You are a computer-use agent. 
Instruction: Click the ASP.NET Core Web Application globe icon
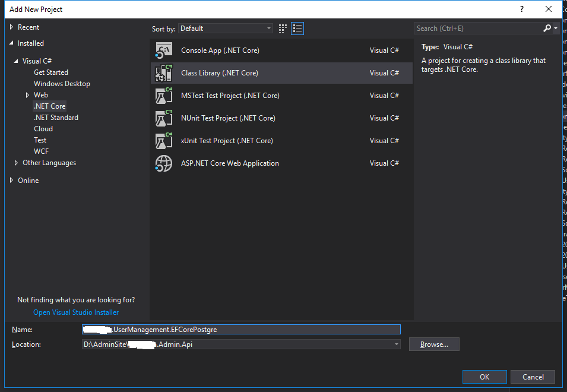coord(164,163)
